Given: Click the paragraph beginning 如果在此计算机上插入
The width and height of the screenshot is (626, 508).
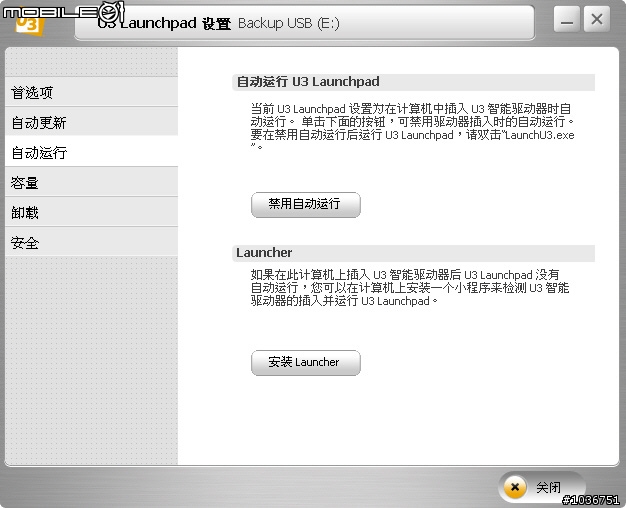Looking at the screenshot, I should [x=410, y=288].
